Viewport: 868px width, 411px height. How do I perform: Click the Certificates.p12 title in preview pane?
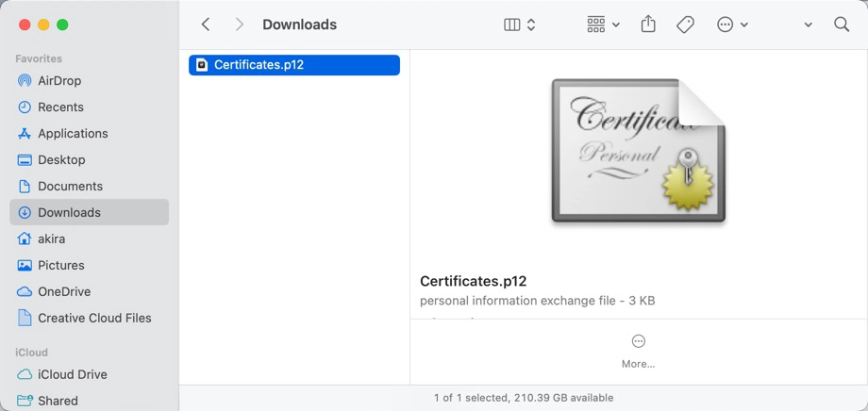click(x=474, y=281)
